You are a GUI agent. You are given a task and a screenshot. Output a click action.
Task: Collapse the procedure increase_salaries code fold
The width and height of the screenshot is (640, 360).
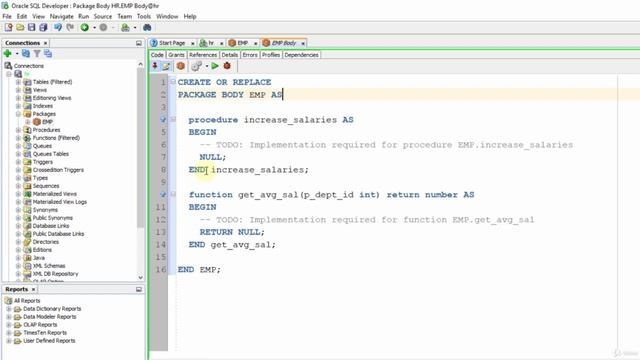[173, 119]
